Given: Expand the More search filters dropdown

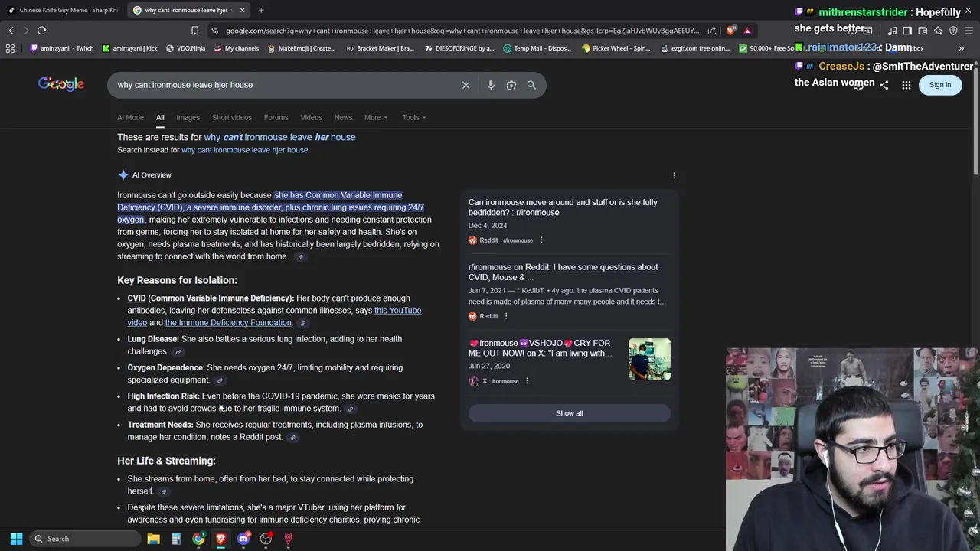Looking at the screenshot, I should (x=376, y=117).
